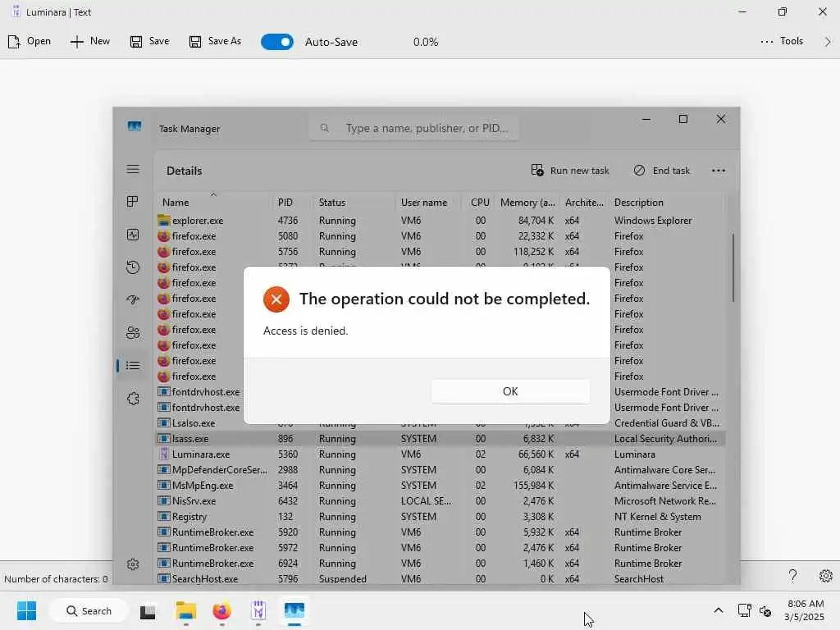Select the Luminara.exe process row
840x630 pixels.
pyautogui.click(x=441, y=454)
